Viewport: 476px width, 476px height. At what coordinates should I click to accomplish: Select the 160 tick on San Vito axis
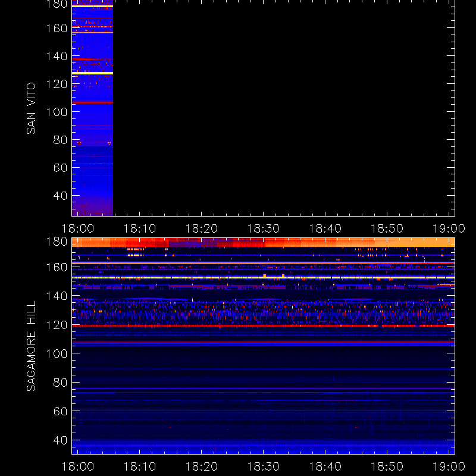pyautogui.click(x=57, y=28)
